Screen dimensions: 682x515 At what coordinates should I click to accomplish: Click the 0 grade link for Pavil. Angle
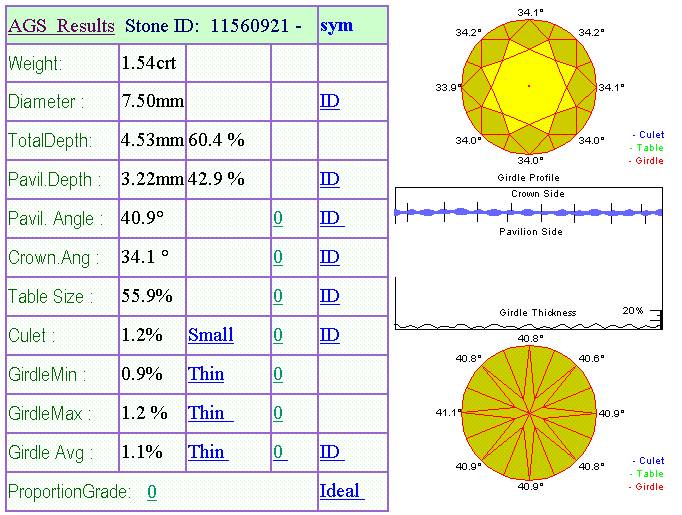point(278,218)
